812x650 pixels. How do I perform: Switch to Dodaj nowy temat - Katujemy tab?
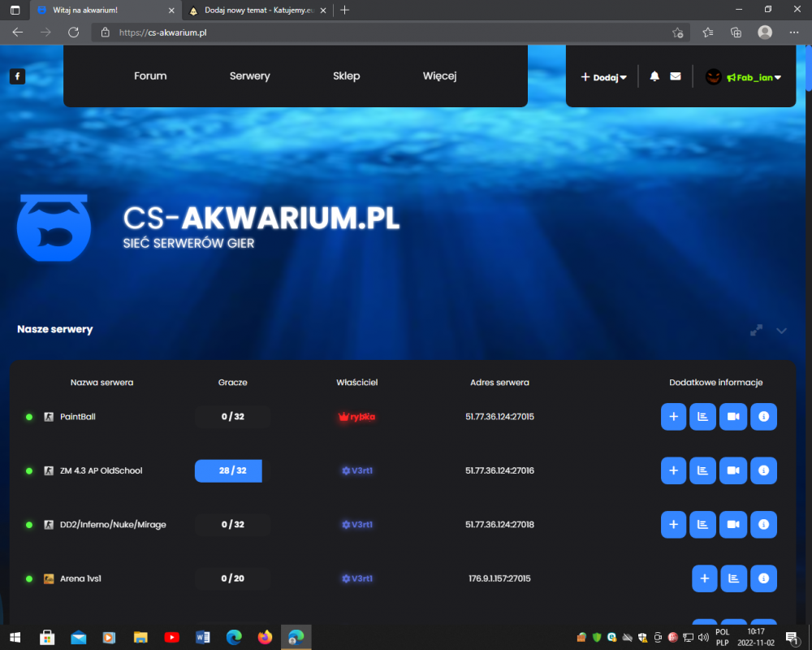click(257, 11)
